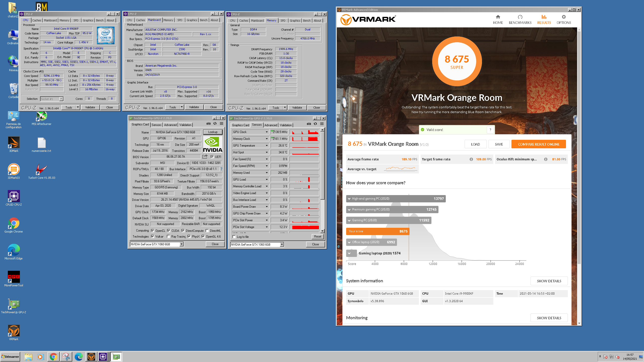Open GPU Clock sensor dropdown
The width and height of the screenshot is (644, 362).
(267, 132)
